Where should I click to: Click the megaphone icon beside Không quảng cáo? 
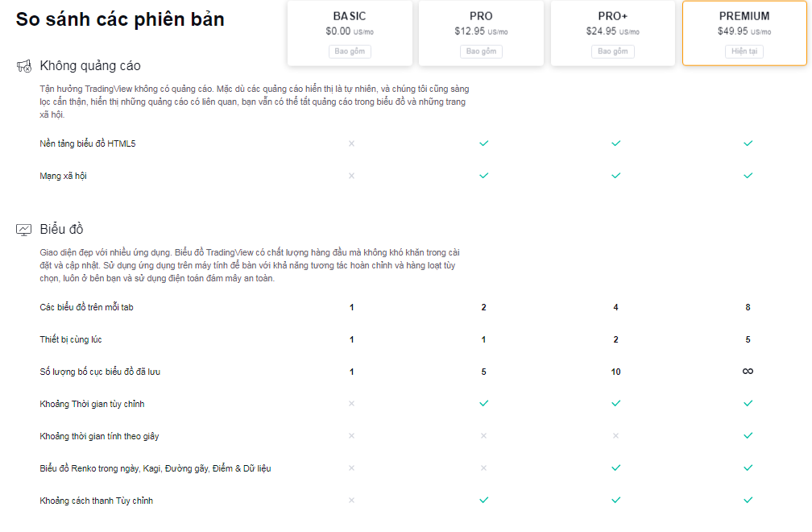click(23, 66)
